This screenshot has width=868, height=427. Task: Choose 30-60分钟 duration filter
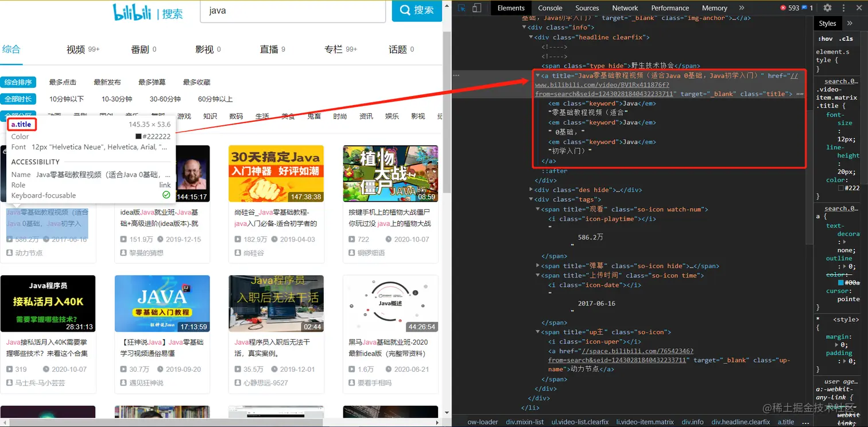click(x=165, y=99)
